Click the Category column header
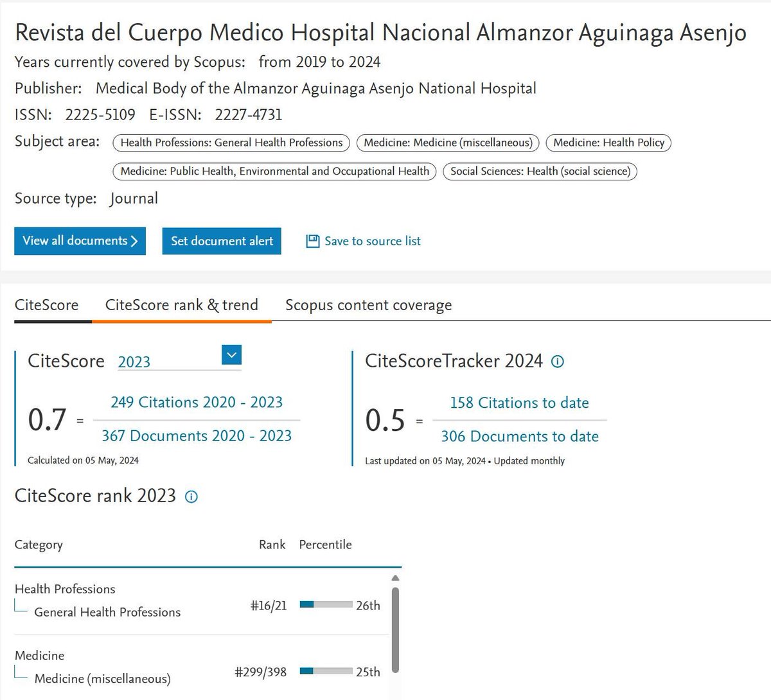Viewport: 771px width, 700px height. click(39, 545)
